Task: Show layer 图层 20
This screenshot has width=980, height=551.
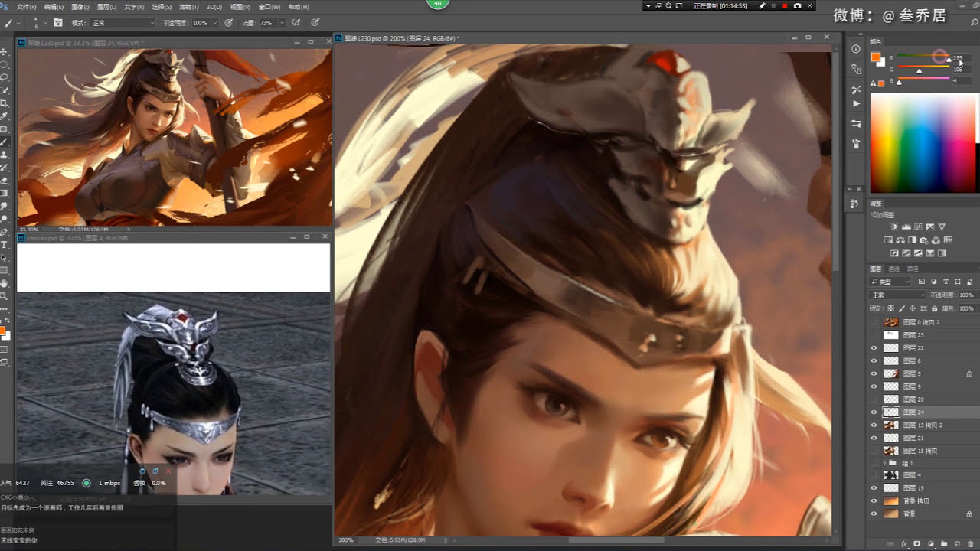Action: click(x=874, y=399)
